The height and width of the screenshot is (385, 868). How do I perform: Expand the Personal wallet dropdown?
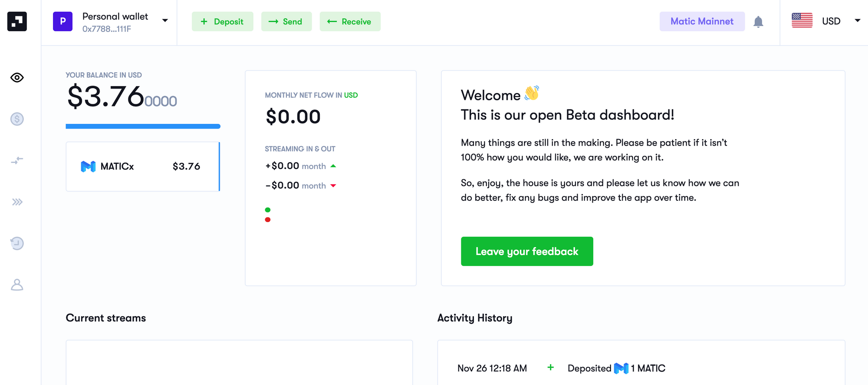point(164,20)
